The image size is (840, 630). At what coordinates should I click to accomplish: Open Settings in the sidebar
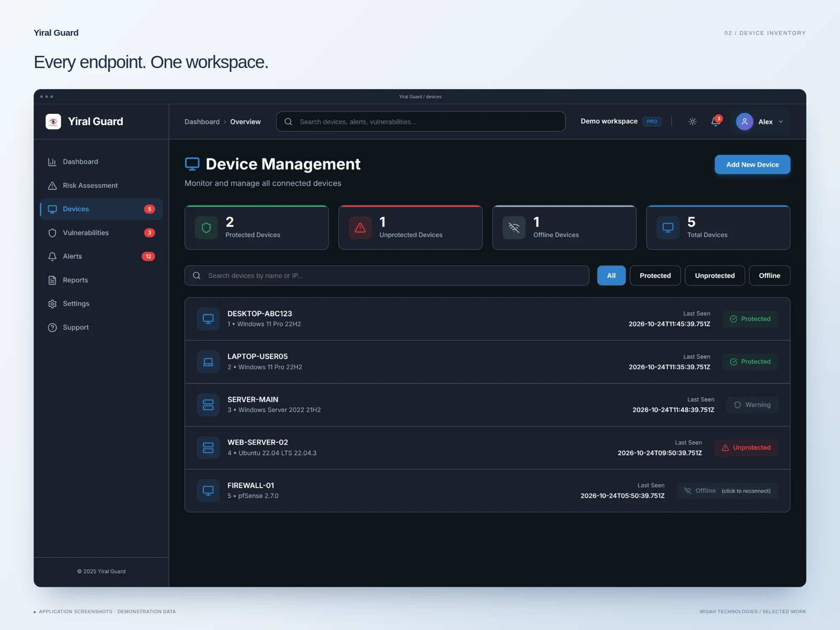pos(101,304)
